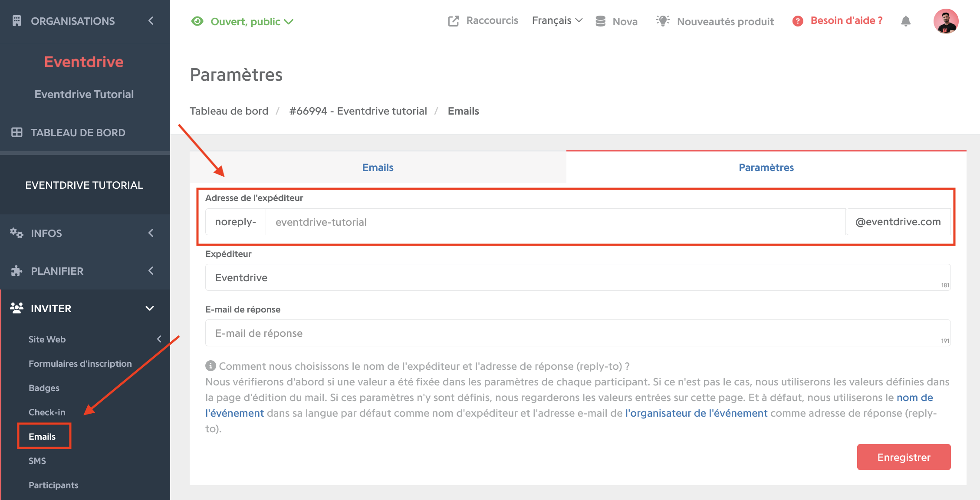Open l'organisateur de l'événement link
980x500 pixels.
click(696, 413)
